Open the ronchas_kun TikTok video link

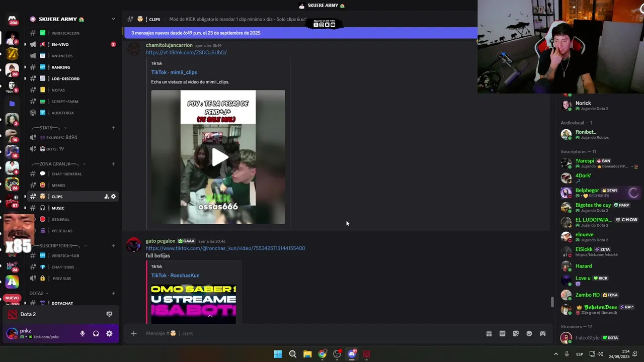[225, 248]
